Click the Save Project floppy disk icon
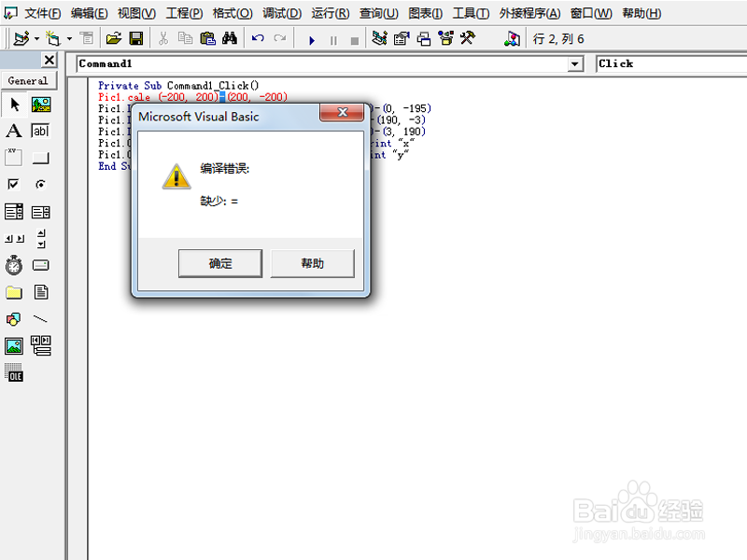Screen dimensions: 747x560 (136, 38)
